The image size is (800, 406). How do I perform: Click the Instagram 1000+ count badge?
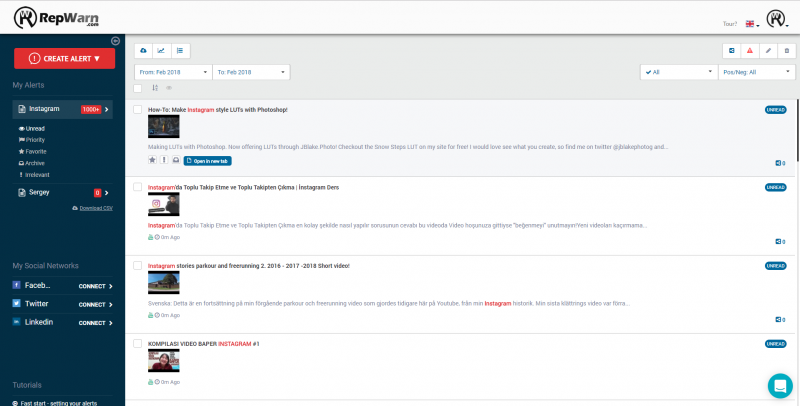91,109
